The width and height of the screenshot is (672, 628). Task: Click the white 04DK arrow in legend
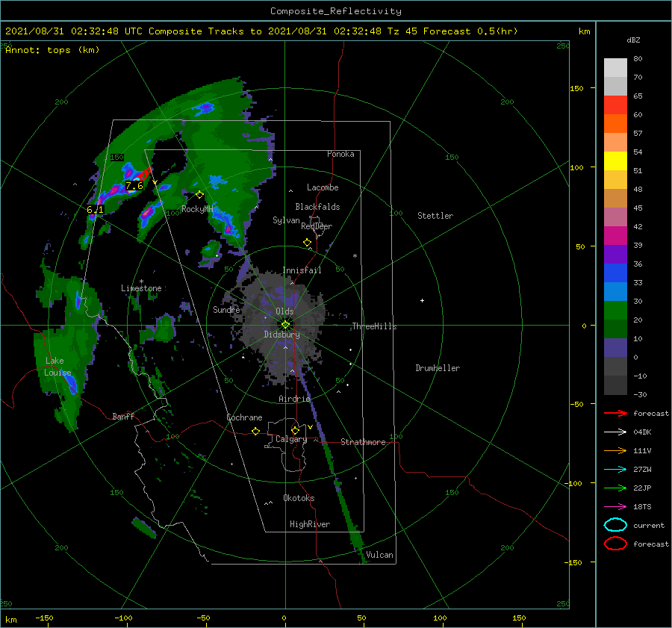[x=615, y=432]
